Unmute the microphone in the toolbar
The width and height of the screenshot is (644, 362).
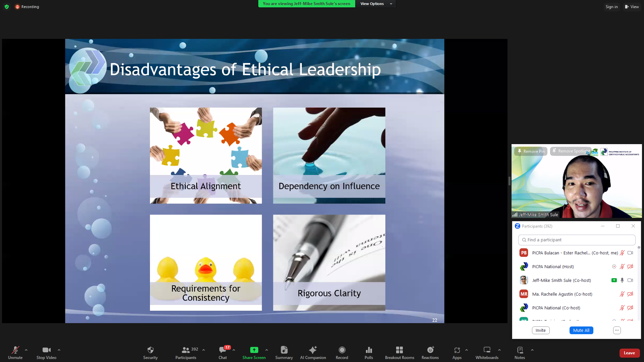(15, 353)
